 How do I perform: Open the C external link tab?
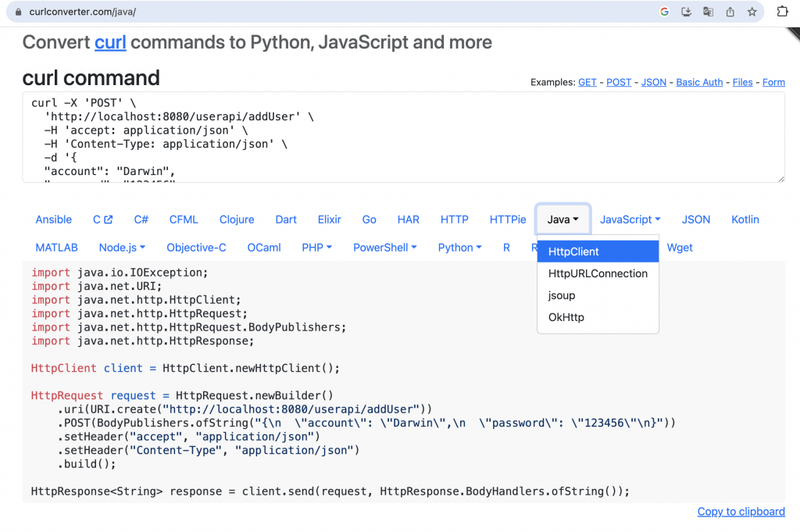pos(102,220)
